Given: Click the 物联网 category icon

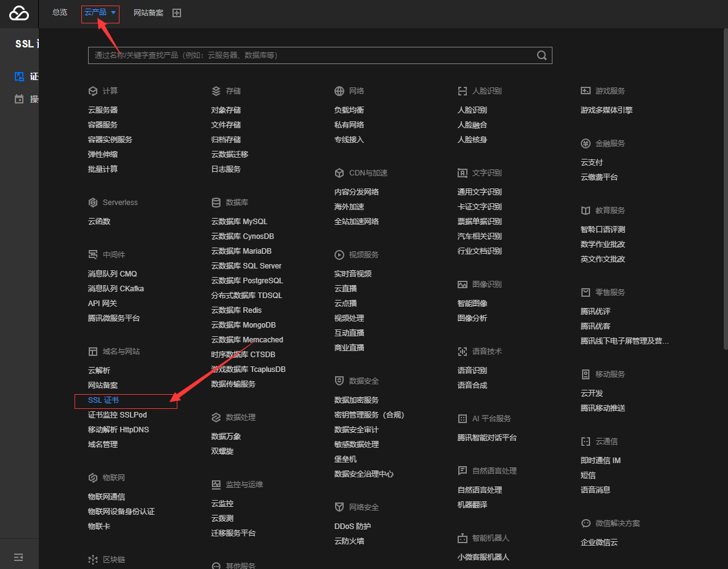Looking at the screenshot, I should 93,478.
